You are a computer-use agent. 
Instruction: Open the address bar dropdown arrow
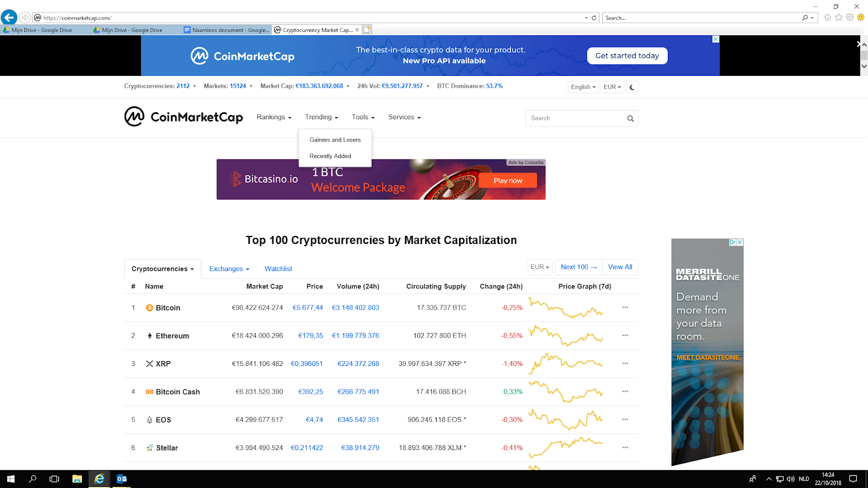(x=586, y=18)
